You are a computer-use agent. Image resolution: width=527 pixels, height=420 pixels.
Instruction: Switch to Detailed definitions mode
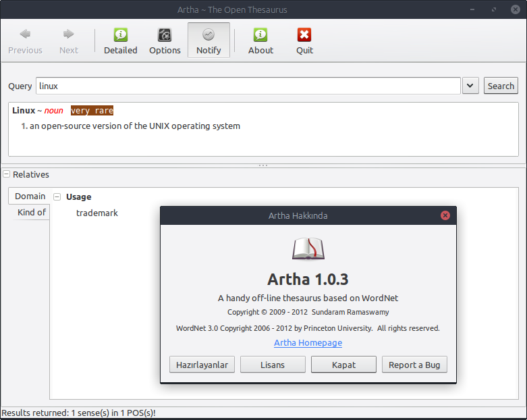120,41
